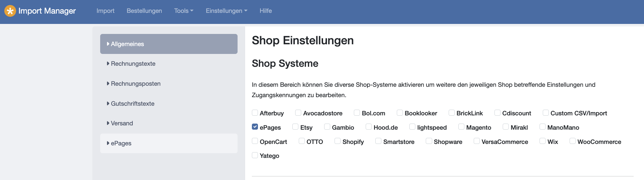
Task: Go to the Import menu item
Action: 106,11
